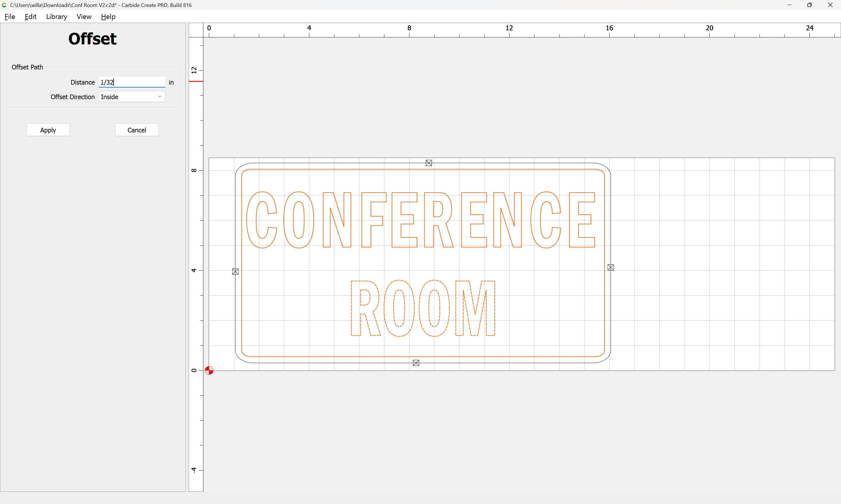Click the right selection handle of the rectangle

(611, 267)
